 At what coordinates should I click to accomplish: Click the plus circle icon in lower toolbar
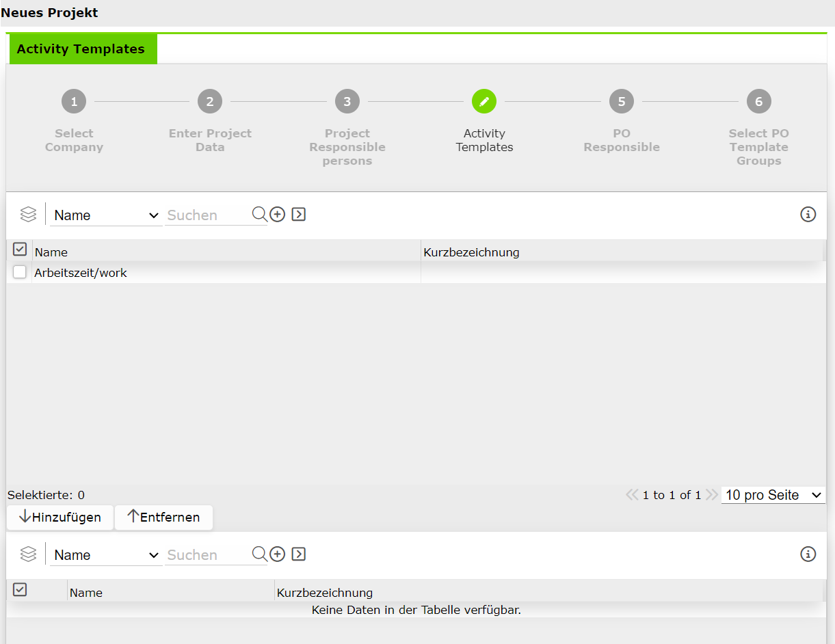tap(277, 554)
